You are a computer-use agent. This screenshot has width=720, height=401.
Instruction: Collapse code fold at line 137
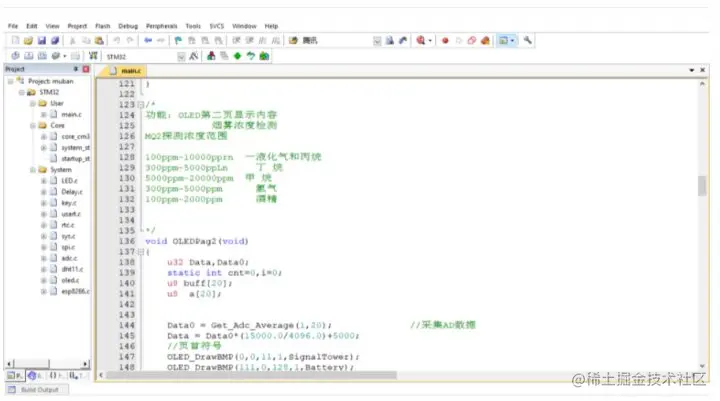(141, 252)
